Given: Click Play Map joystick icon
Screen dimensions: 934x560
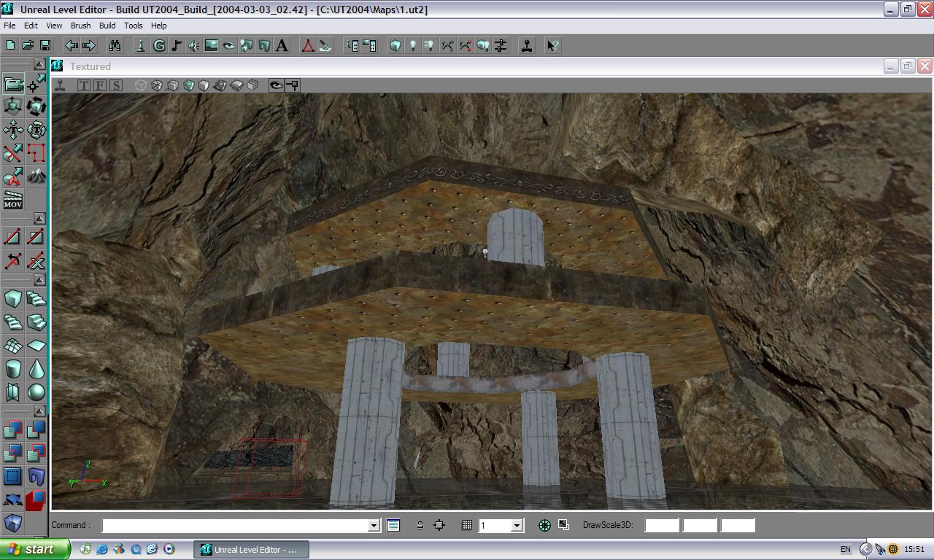Looking at the screenshot, I should (527, 45).
